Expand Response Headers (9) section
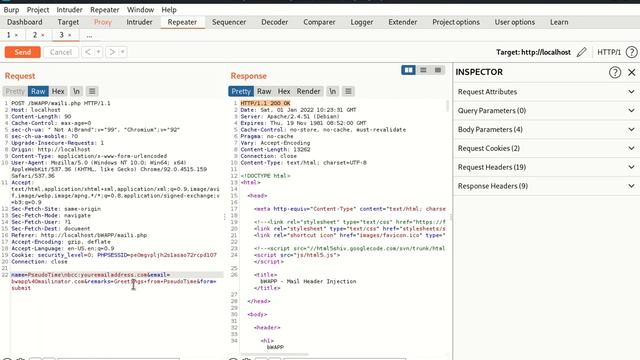Image resolution: width=640 pixels, height=360 pixels. (x=547, y=186)
